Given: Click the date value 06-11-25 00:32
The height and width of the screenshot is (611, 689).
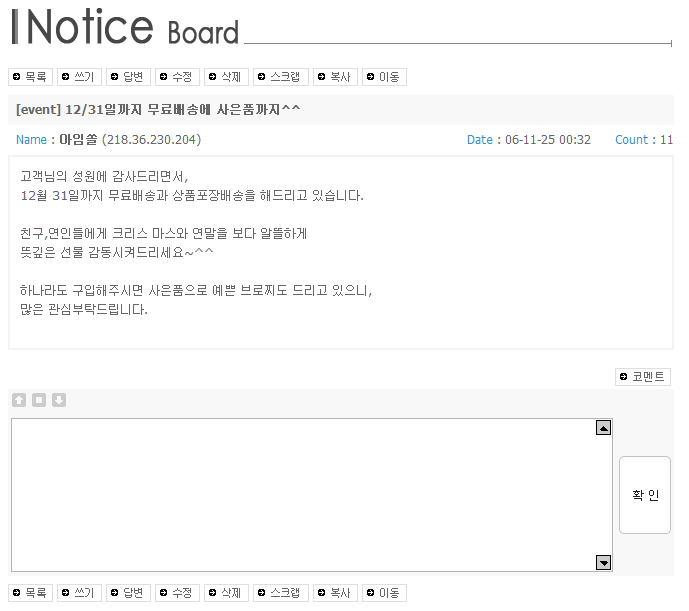Looking at the screenshot, I should coord(548,140).
